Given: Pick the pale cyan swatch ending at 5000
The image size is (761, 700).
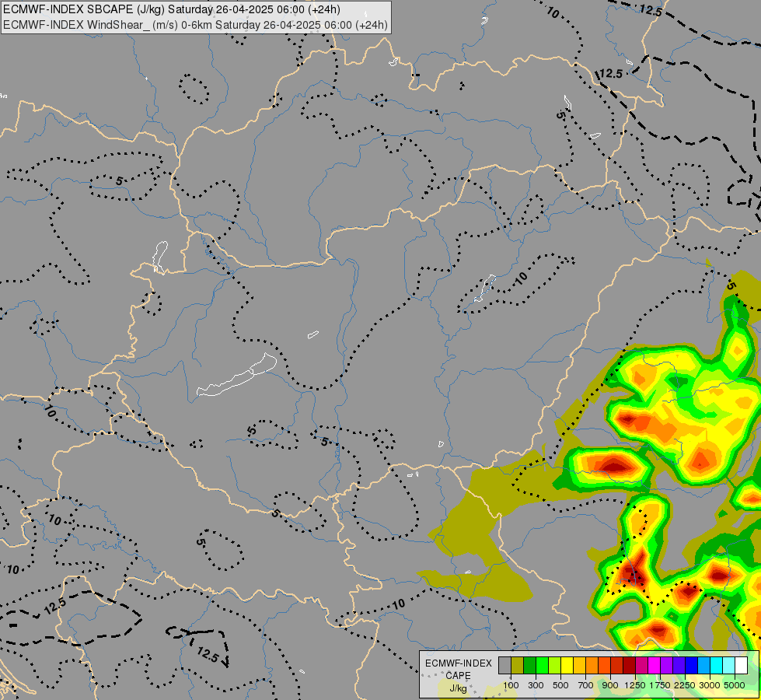Looking at the screenshot, I should click(728, 665).
